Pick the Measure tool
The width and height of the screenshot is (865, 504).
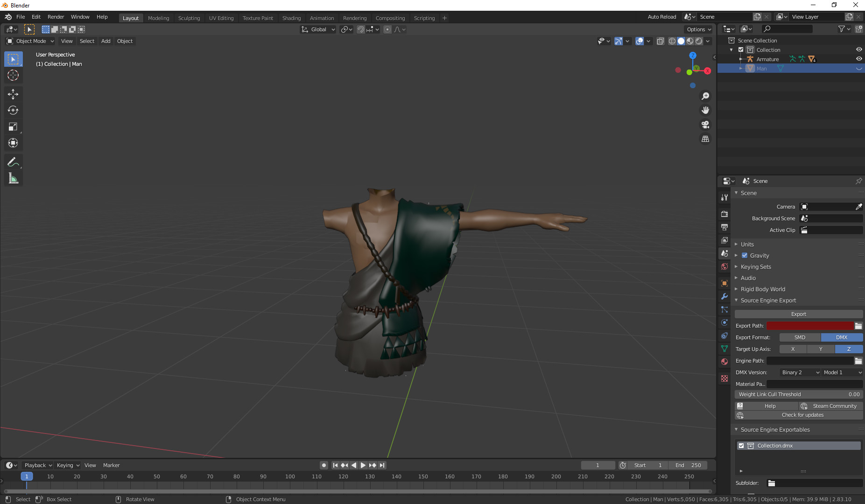pos(13,178)
